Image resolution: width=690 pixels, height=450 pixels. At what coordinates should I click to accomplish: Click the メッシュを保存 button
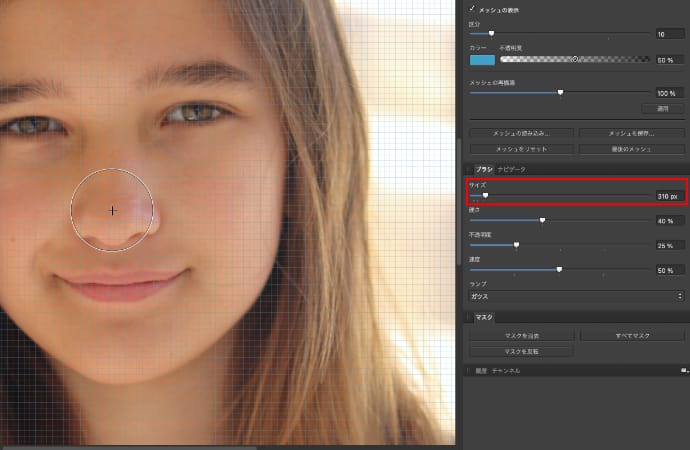(x=630, y=133)
